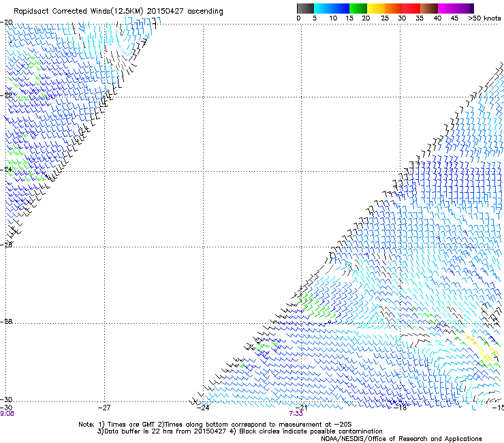
Task: Click the latitude label '-24' on the left axis
Action: [x=6, y=169]
